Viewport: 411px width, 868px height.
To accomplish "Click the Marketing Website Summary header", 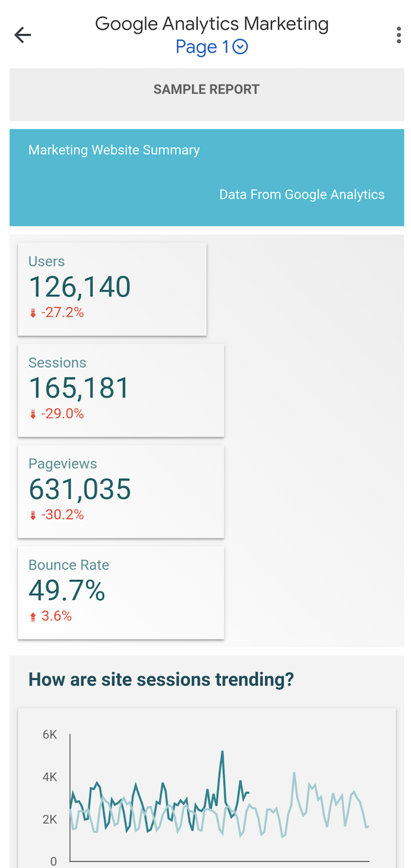I will pyautogui.click(x=114, y=150).
